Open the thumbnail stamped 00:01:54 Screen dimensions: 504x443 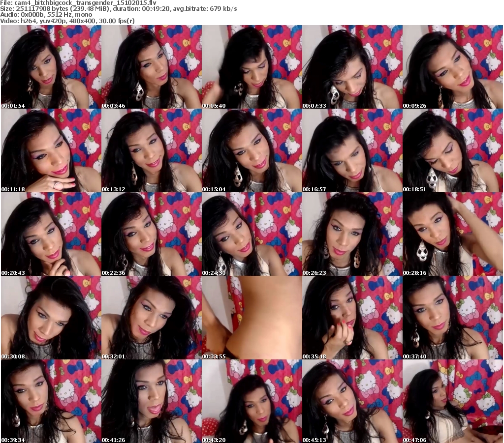[51, 67]
